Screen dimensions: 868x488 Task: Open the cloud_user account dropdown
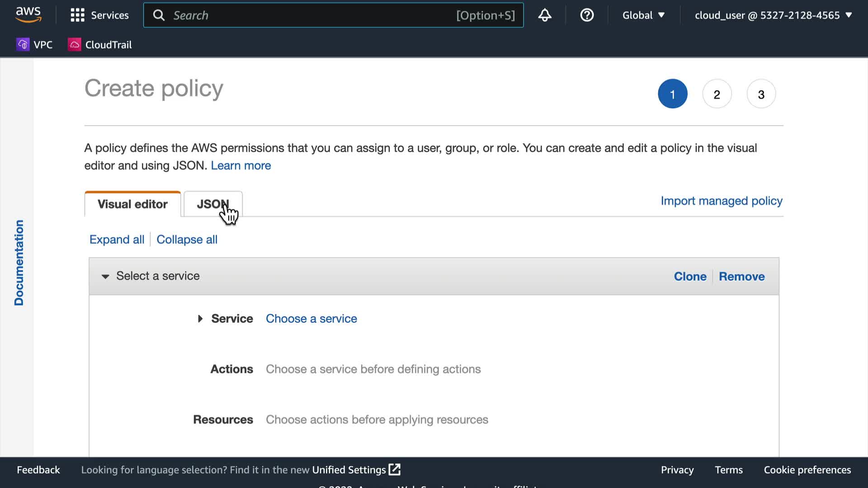(773, 15)
